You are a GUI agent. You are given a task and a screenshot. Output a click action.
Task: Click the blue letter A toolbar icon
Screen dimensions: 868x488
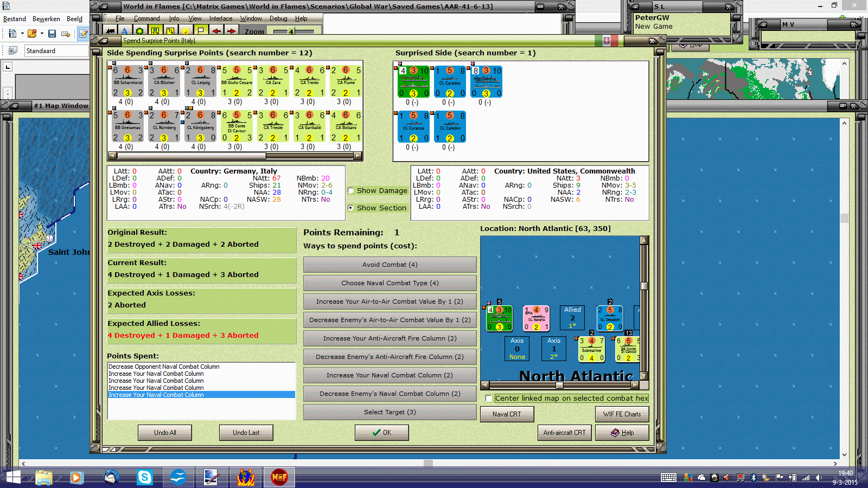coord(125,31)
